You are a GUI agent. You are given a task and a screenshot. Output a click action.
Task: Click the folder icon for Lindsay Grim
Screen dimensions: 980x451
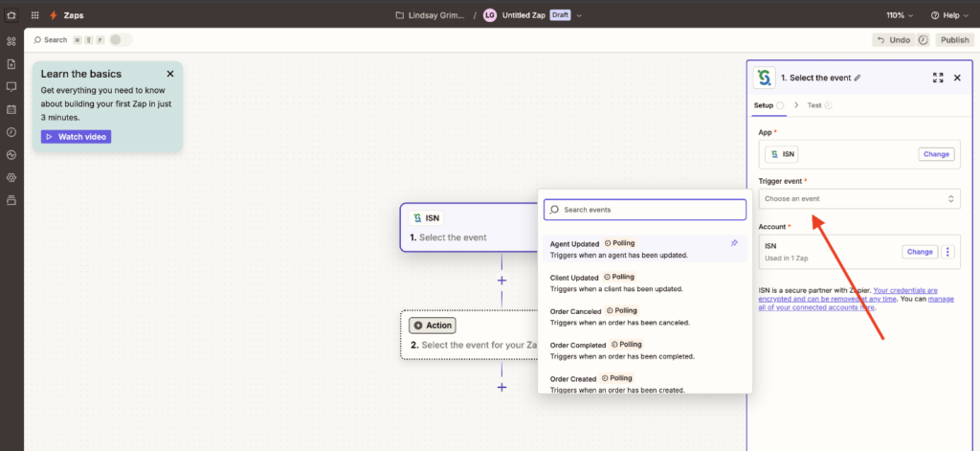click(400, 15)
